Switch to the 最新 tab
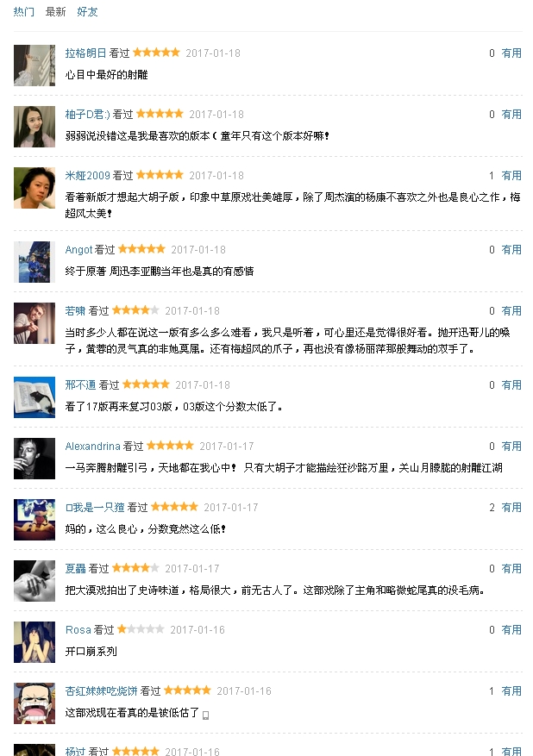Screen dimensions: 533x756 coord(55,12)
